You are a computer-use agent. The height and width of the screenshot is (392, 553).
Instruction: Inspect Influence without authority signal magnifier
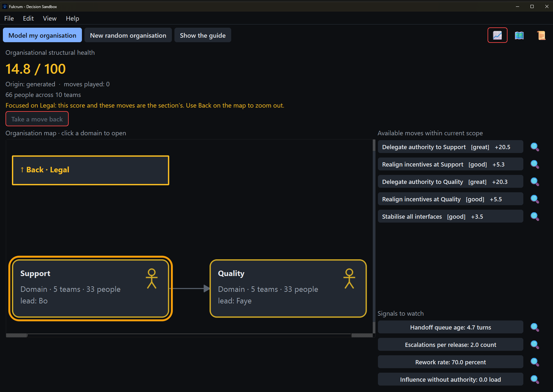click(x=535, y=379)
